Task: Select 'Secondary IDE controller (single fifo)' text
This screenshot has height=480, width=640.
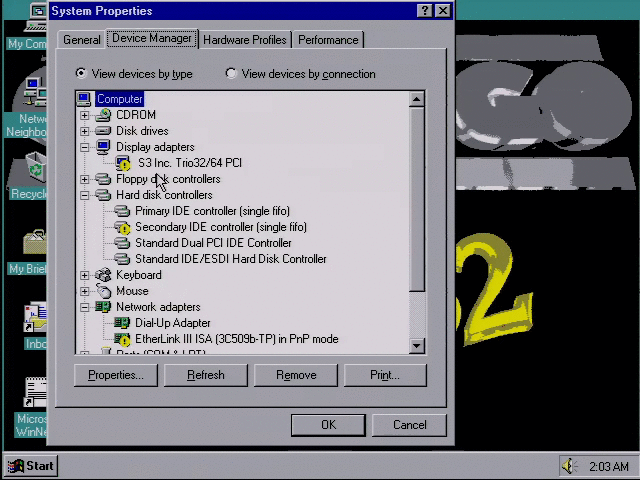Action: pos(221,227)
